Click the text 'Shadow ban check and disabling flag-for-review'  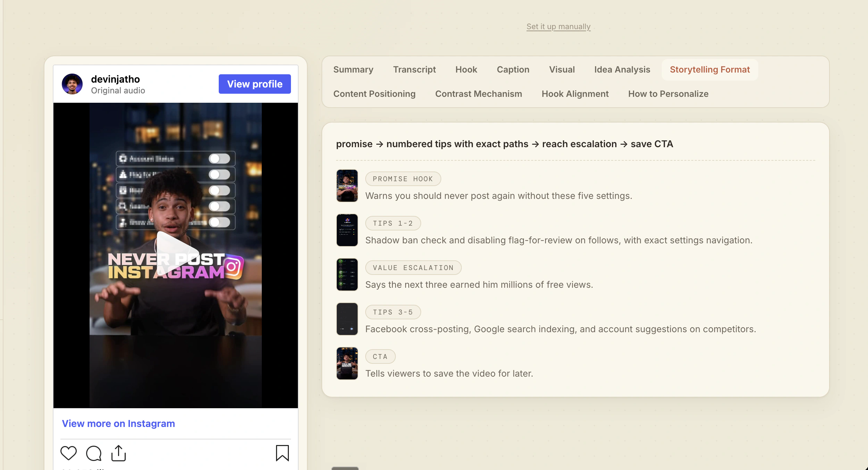[x=469, y=240]
